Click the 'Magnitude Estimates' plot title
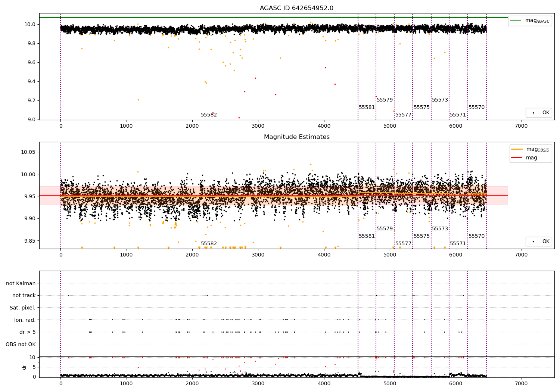Viewport: 560px width, 392px height. coord(297,137)
